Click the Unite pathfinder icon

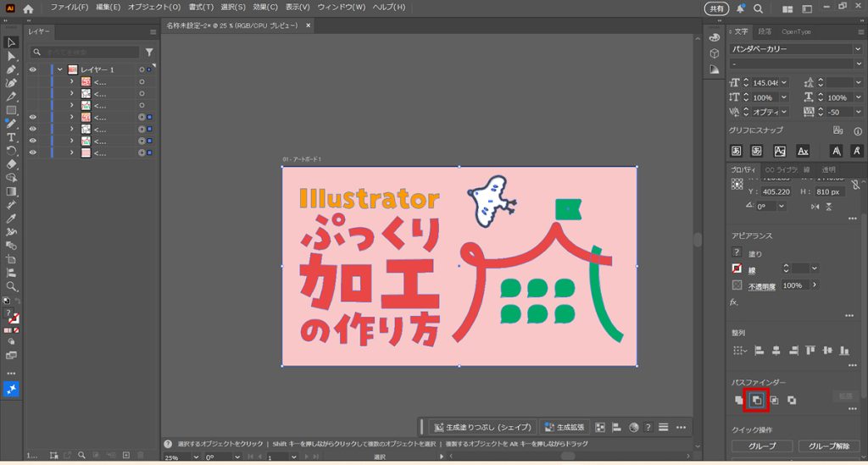coord(738,400)
